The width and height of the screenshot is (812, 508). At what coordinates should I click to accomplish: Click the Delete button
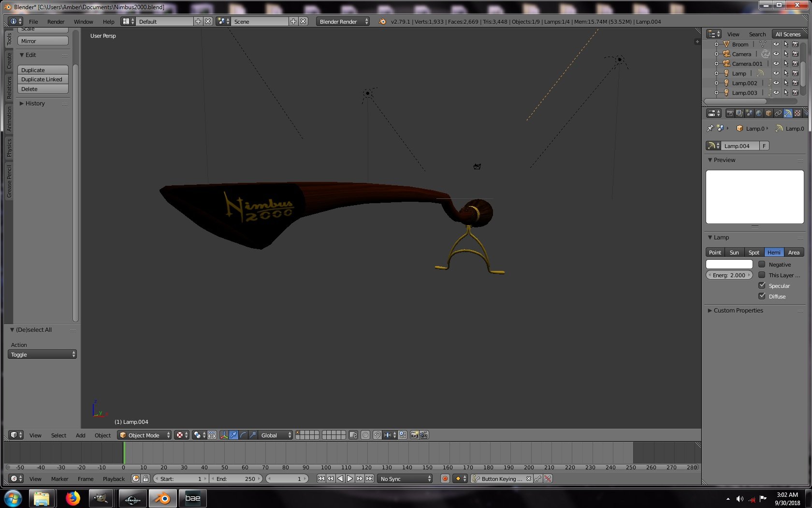43,89
